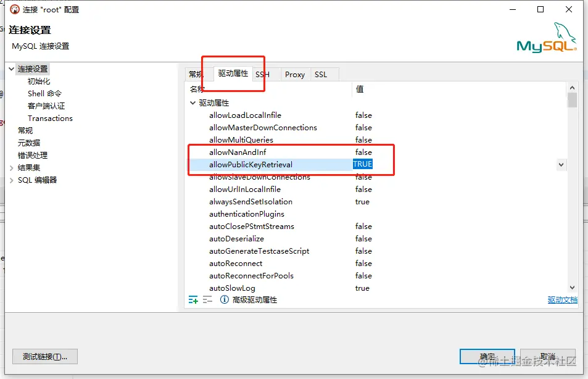Click the advanced driver properties info icon
Viewport: 588px width, 379px height.
click(224, 299)
